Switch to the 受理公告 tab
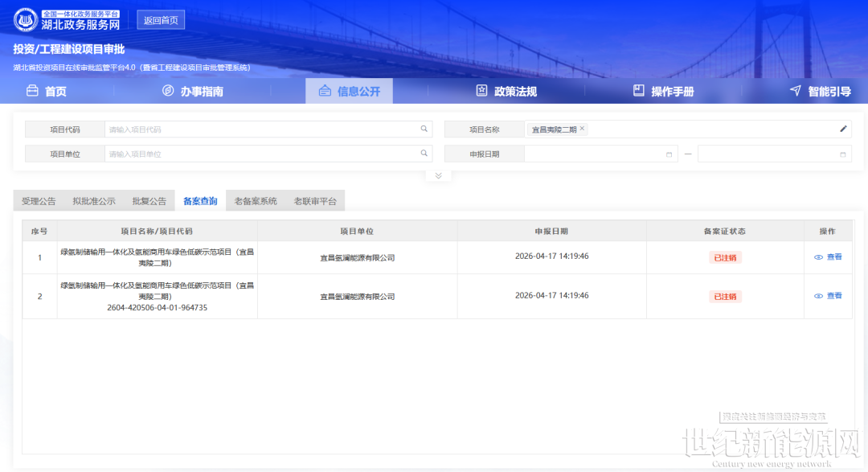 click(39, 201)
